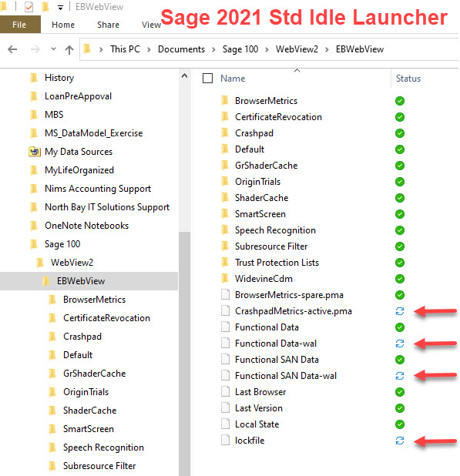Click green synced status icon for Functional Data
Viewport: 460px width, 476px height.
click(400, 327)
